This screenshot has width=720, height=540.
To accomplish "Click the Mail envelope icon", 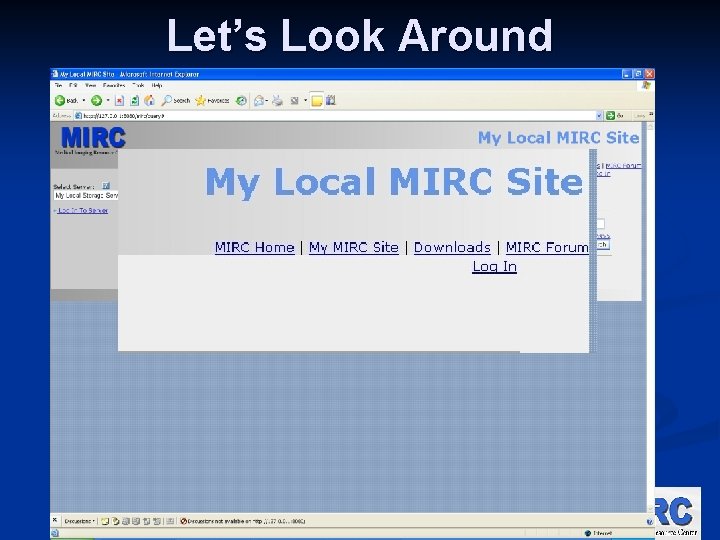I will point(259,101).
